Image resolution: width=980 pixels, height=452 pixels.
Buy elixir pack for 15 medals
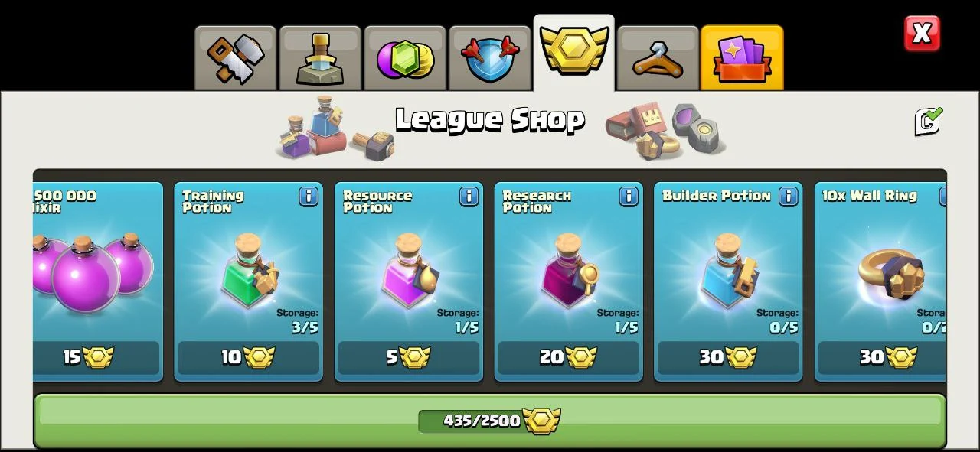click(96, 357)
